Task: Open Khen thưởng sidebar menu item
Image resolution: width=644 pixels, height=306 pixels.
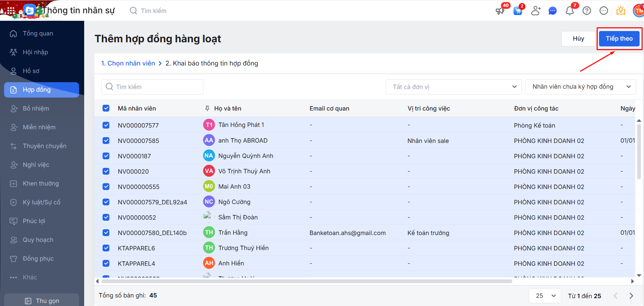Action: pyautogui.click(x=41, y=184)
